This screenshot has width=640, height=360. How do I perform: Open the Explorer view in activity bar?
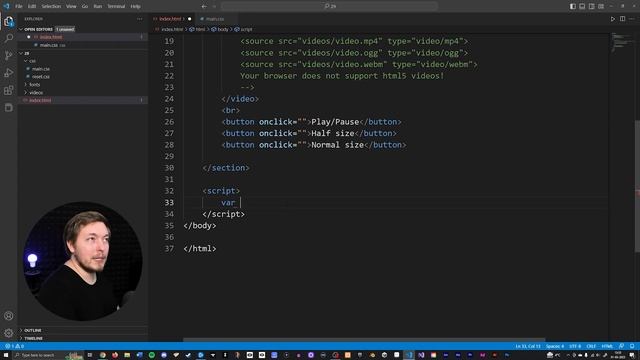(9, 21)
